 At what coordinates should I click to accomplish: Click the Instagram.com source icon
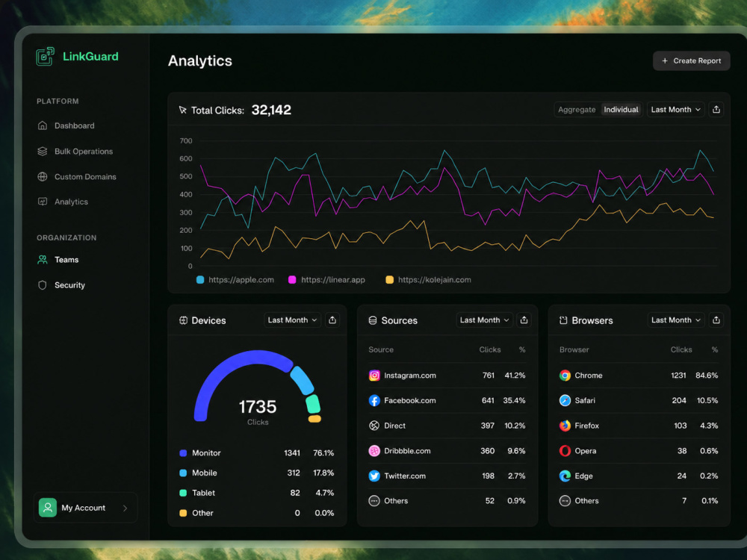[x=374, y=376]
